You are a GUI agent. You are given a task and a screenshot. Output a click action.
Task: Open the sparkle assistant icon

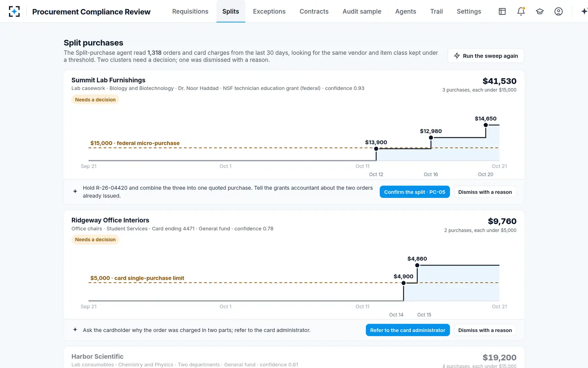click(x=584, y=11)
